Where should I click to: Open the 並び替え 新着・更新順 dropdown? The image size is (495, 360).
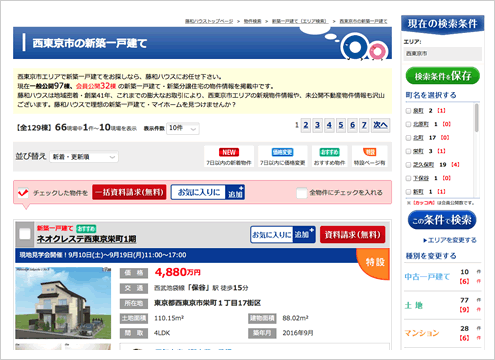click(84, 157)
